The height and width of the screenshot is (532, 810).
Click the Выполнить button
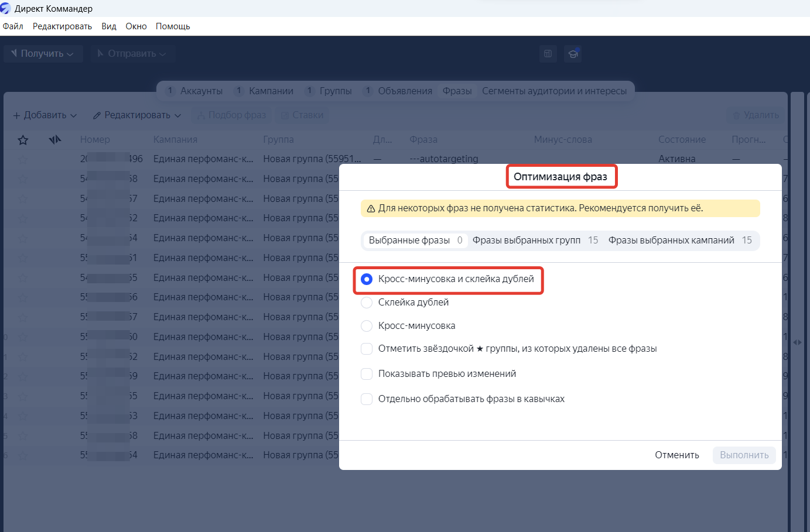coord(744,455)
